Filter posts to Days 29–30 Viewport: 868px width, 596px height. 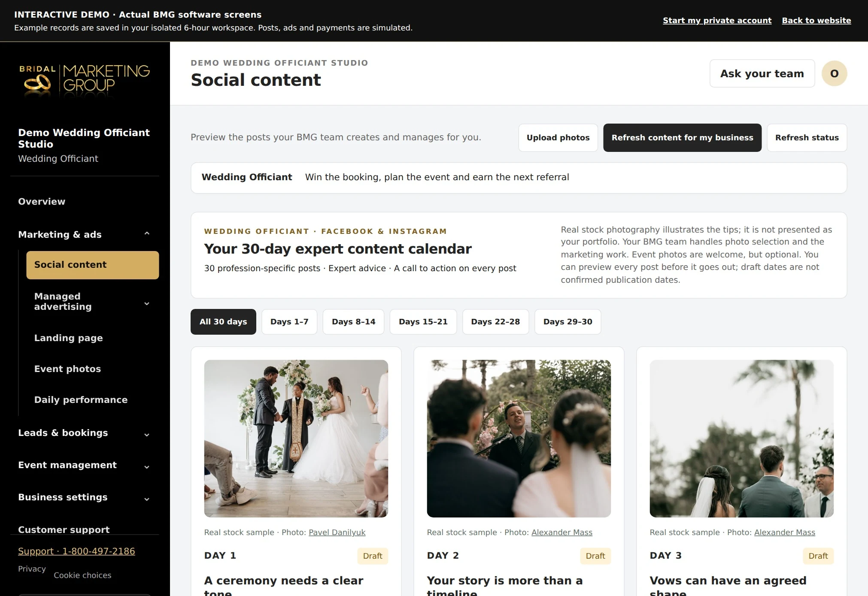click(568, 322)
